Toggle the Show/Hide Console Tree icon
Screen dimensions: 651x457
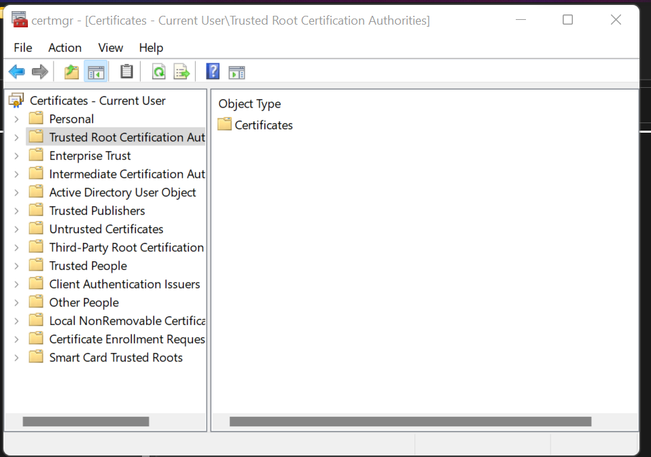click(96, 72)
